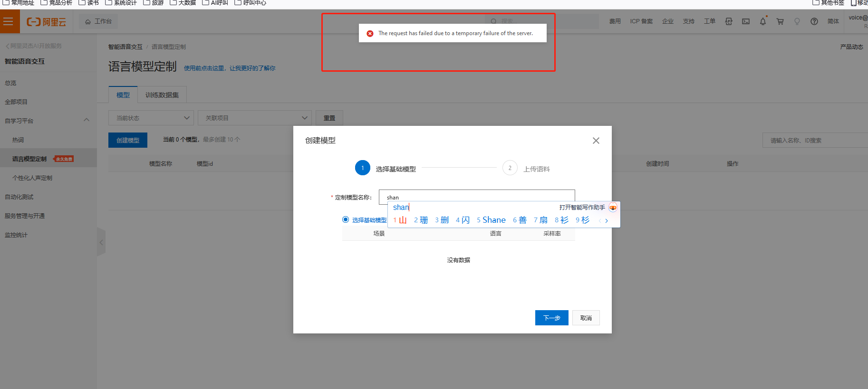Click the smart writing assistant icon
This screenshot has height=389, width=868.
[613, 208]
